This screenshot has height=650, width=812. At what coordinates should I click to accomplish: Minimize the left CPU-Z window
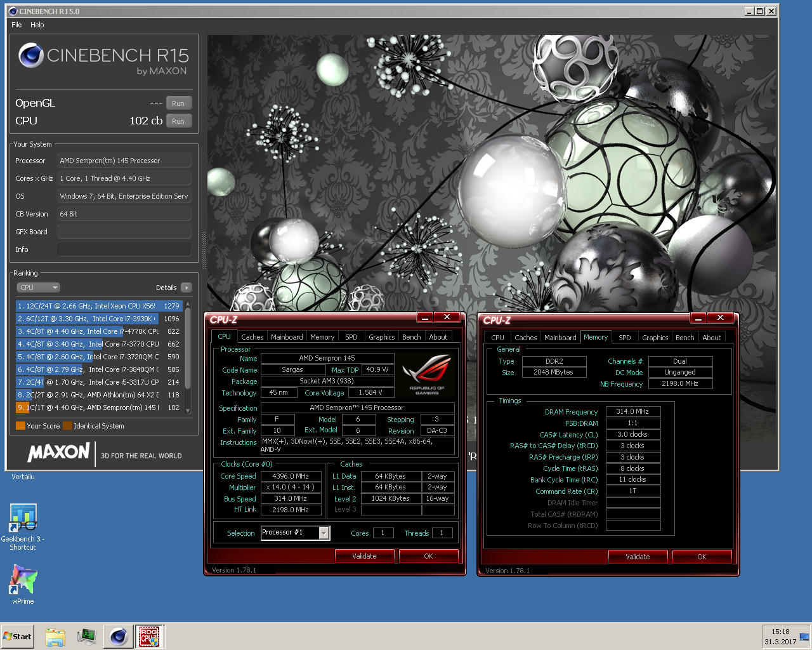click(426, 317)
